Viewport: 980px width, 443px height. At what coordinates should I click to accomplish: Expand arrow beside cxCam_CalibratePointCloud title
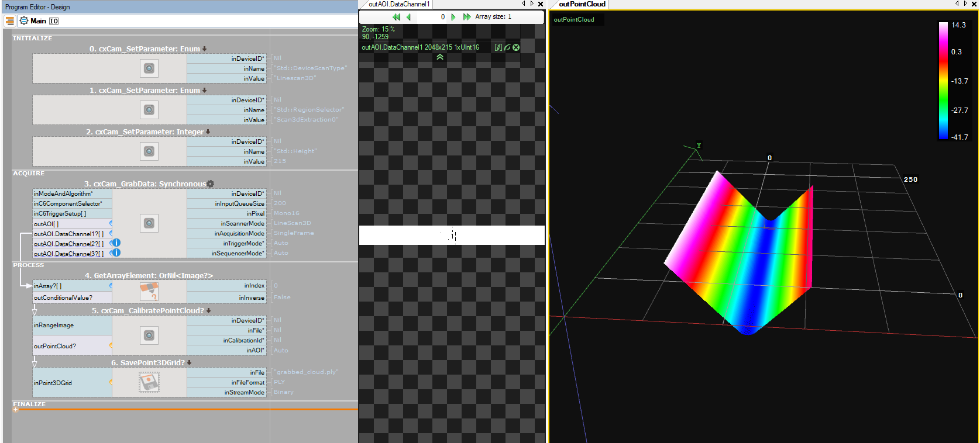coord(209,311)
